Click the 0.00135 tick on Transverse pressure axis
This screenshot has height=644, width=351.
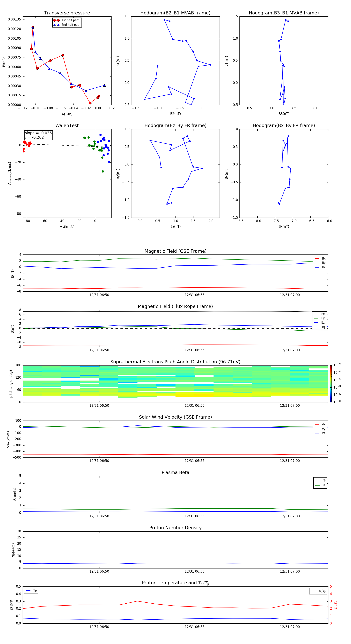point(14,20)
